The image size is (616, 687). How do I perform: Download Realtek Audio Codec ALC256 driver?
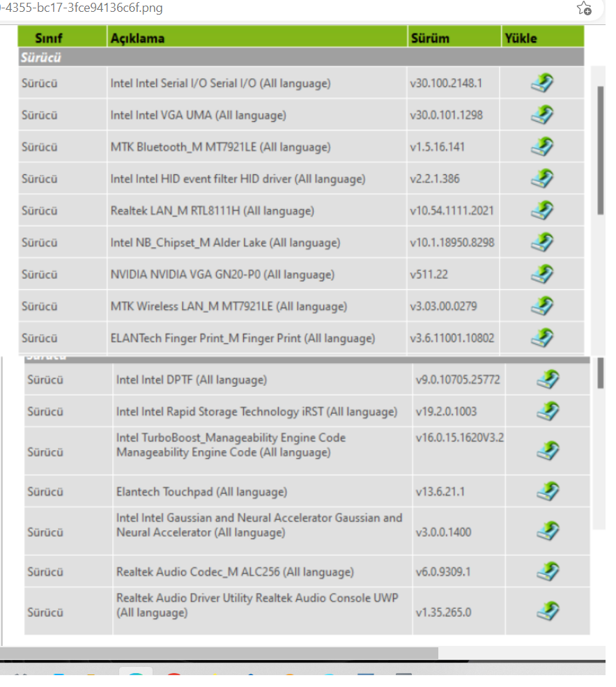[x=548, y=572]
